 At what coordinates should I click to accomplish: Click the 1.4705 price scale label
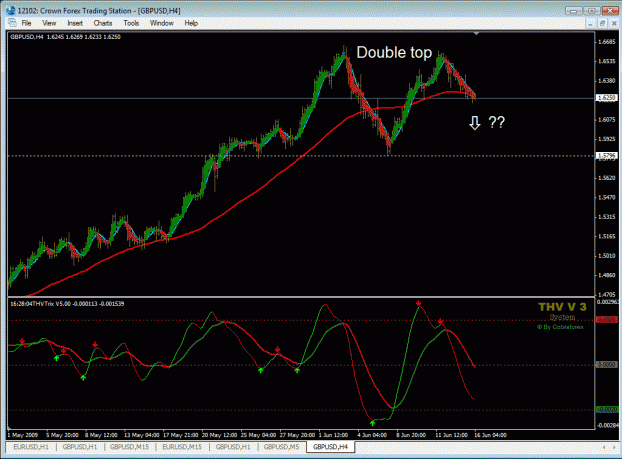pos(607,294)
